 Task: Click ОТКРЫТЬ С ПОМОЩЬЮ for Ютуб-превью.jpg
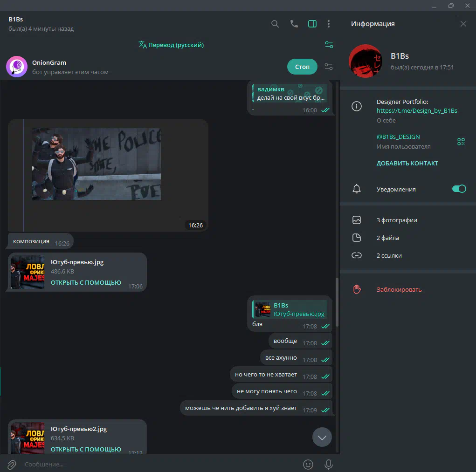tap(86, 282)
